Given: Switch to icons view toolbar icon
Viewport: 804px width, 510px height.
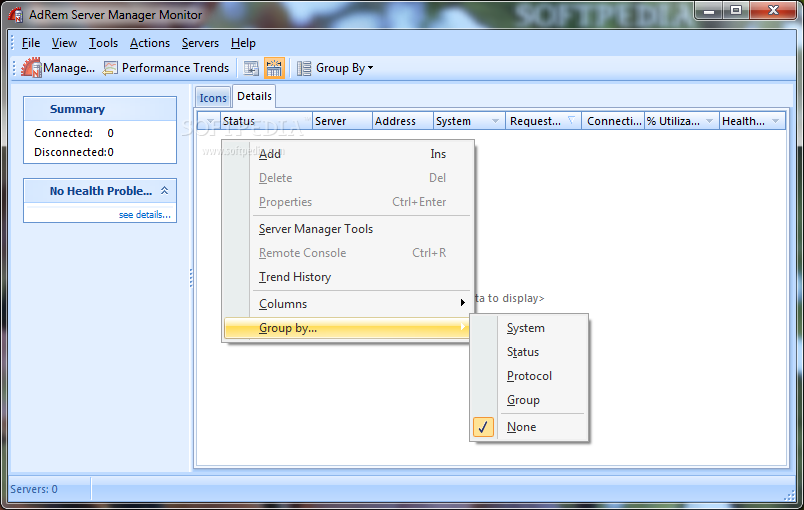Looking at the screenshot, I should 251,68.
